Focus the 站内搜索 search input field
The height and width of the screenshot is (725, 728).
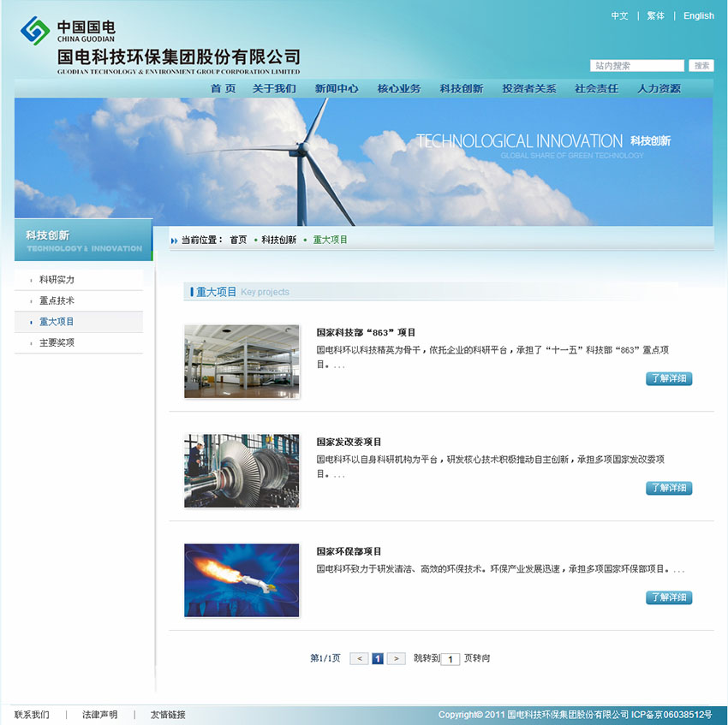click(636, 66)
